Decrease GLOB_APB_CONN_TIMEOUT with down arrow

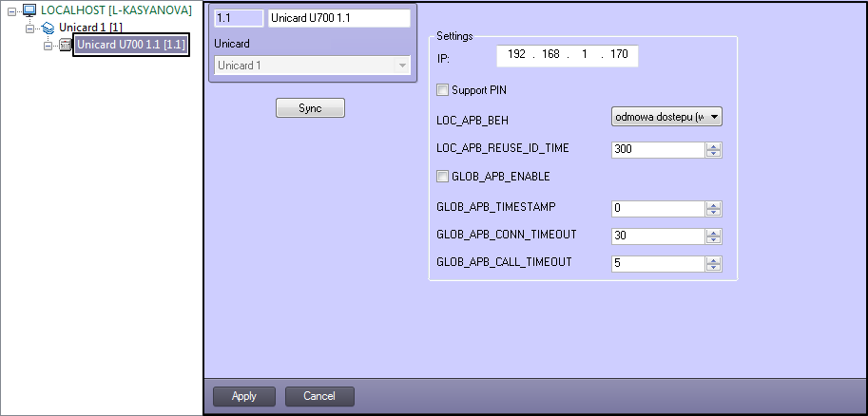(714, 240)
